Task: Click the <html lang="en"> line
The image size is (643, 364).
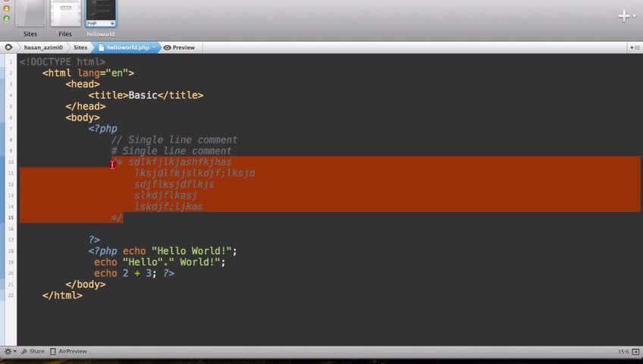Action: (x=88, y=73)
